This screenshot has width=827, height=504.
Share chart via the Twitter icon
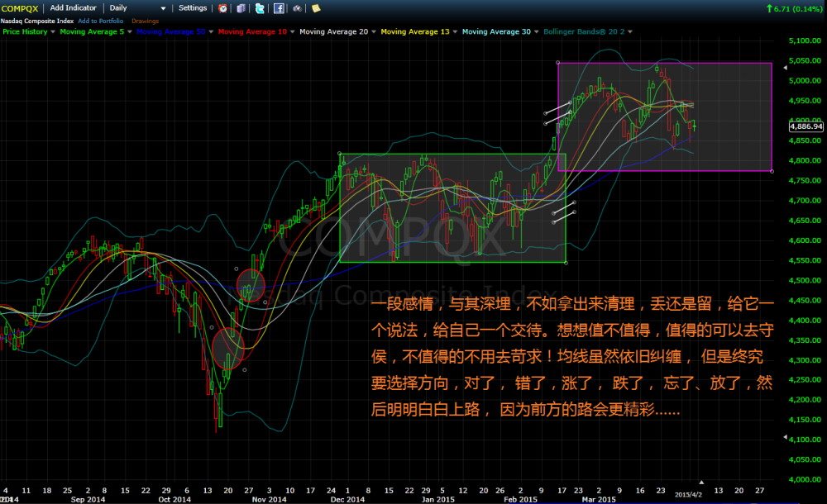[x=260, y=8]
